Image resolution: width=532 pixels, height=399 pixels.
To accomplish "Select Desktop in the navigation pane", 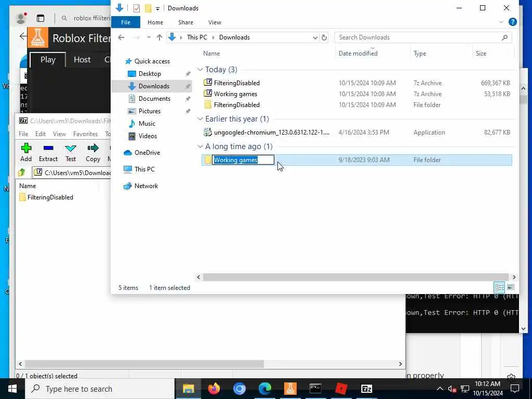I will point(150,74).
